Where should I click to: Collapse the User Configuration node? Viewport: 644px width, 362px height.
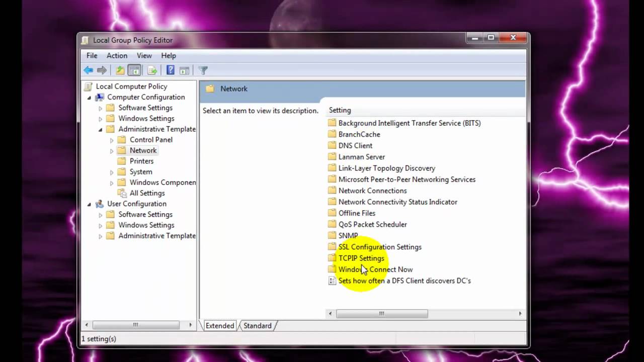89,204
